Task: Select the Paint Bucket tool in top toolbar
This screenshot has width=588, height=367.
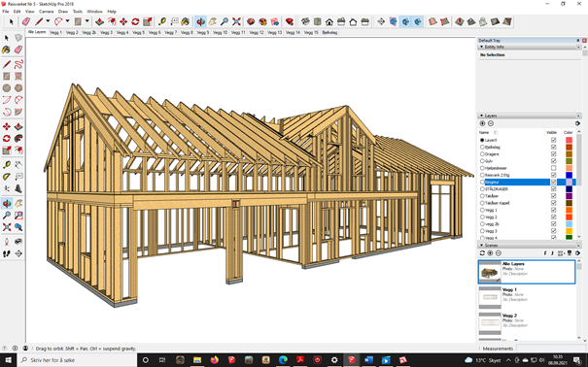Action: tap(186, 21)
